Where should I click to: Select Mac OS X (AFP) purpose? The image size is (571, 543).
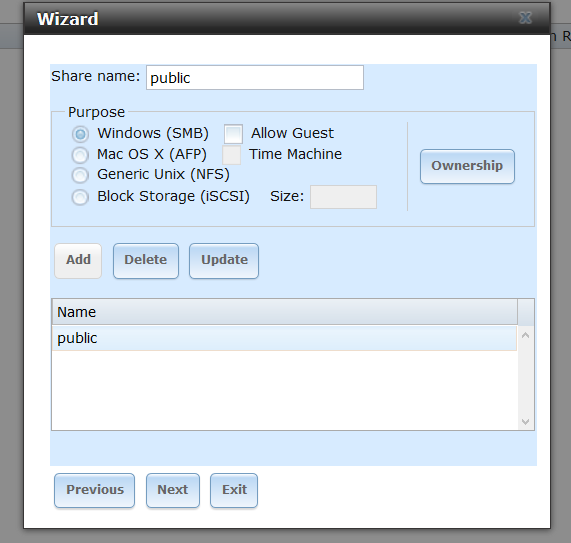[80, 155]
